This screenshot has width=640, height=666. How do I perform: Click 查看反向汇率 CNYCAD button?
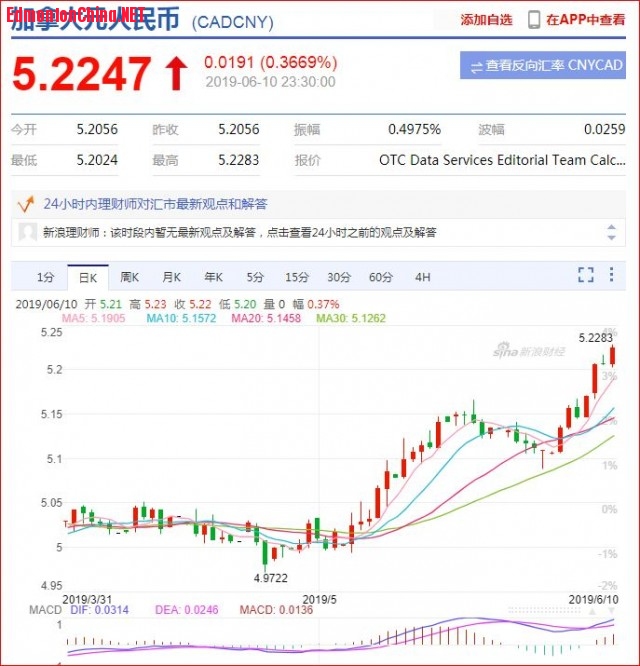click(544, 66)
